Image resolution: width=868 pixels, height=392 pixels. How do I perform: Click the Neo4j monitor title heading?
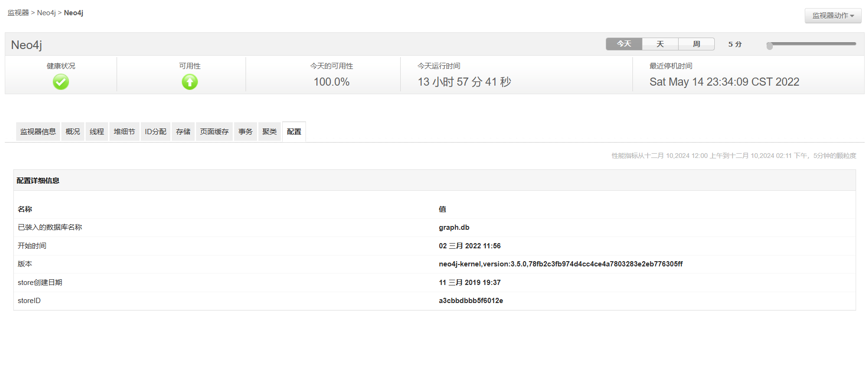click(x=27, y=45)
